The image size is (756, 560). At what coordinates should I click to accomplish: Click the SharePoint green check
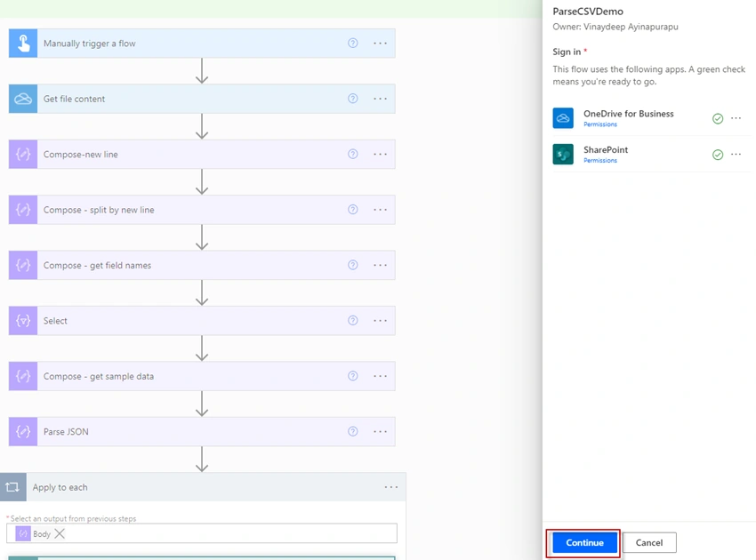718,155
